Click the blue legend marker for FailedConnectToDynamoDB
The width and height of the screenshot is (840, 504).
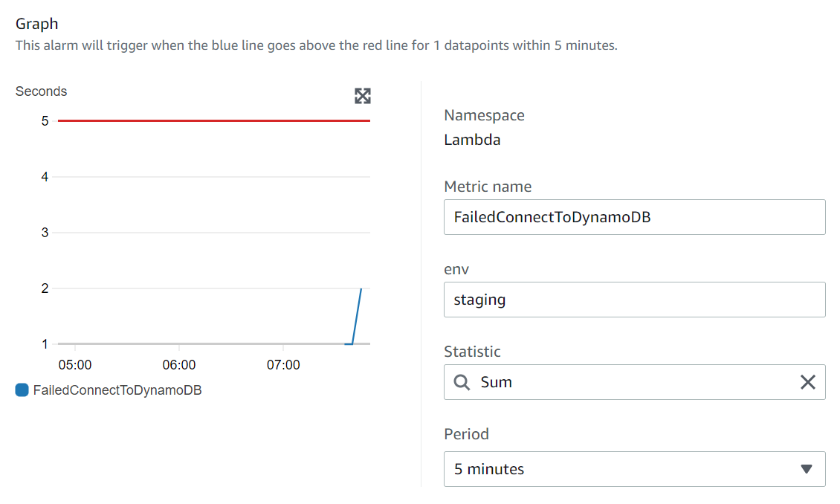click(22, 390)
